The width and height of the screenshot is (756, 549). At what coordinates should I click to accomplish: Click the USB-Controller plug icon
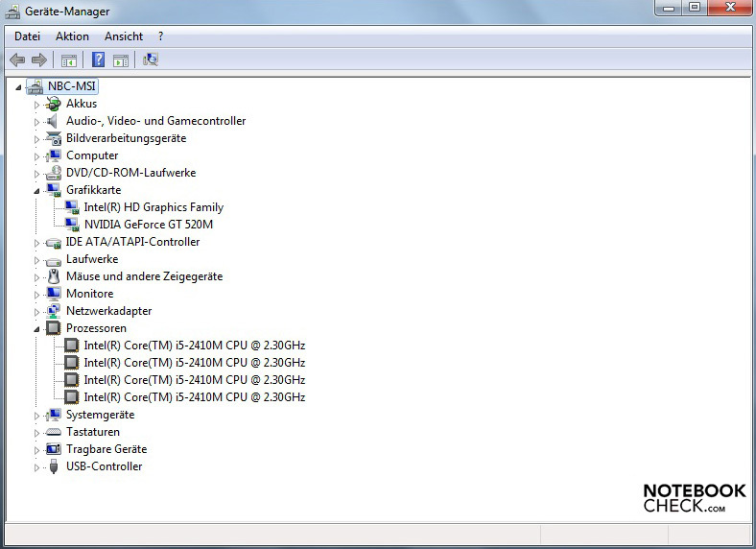[54, 466]
